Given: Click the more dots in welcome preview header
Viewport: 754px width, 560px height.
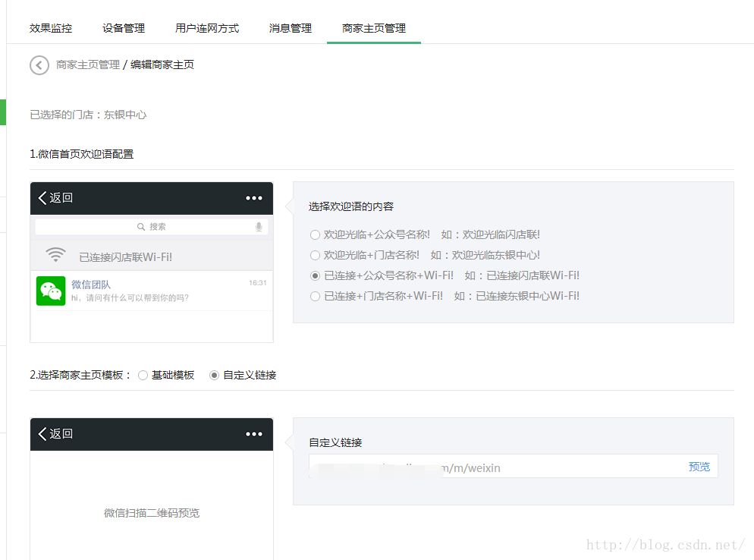Looking at the screenshot, I should coord(254,198).
